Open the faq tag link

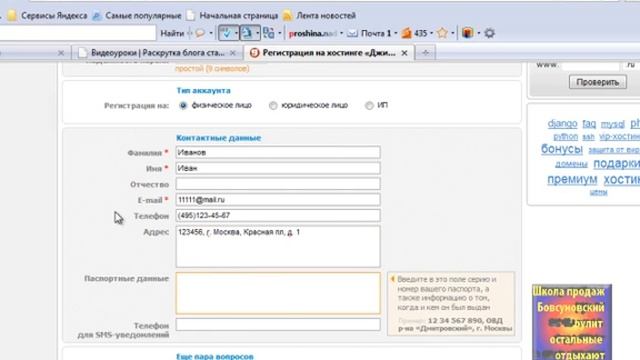(x=589, y=123)
